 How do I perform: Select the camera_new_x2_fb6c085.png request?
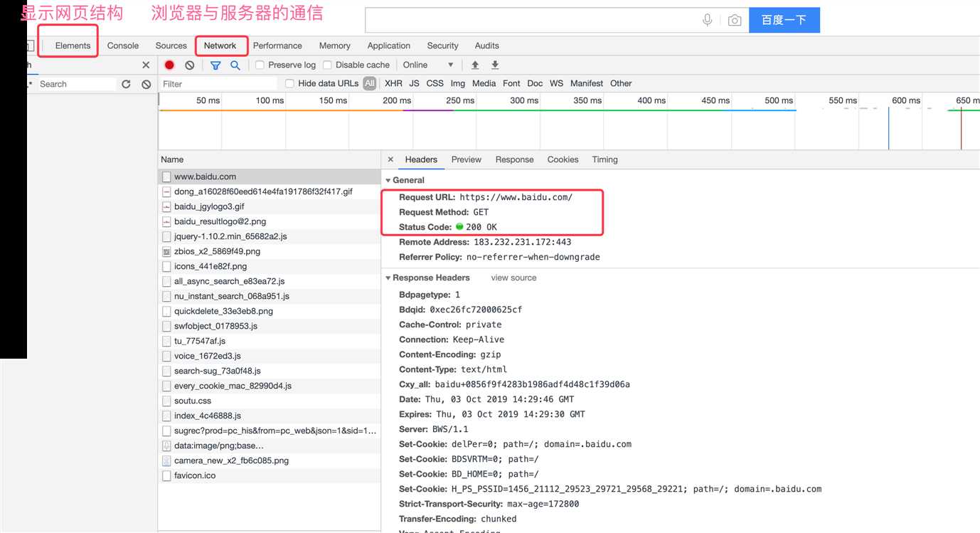pos(270,460)
